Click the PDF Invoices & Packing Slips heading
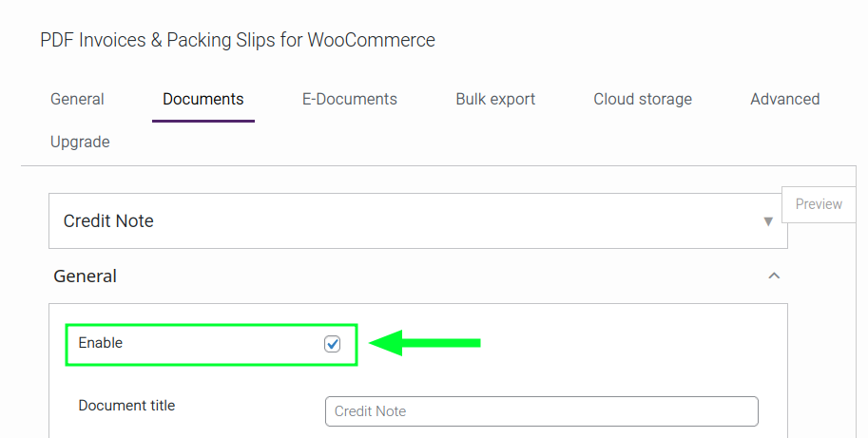868x438 pixels. pos(238,40)
